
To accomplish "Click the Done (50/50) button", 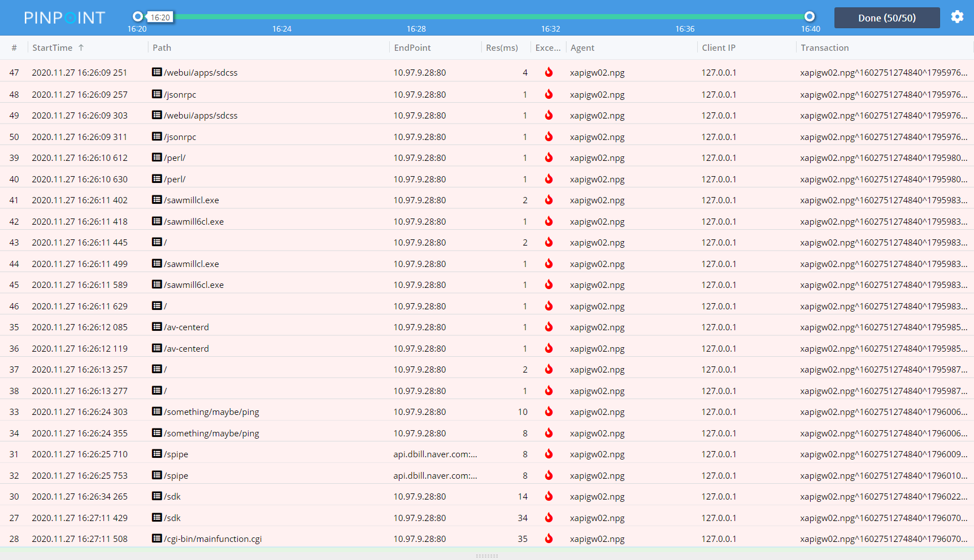I will point(887,17).
